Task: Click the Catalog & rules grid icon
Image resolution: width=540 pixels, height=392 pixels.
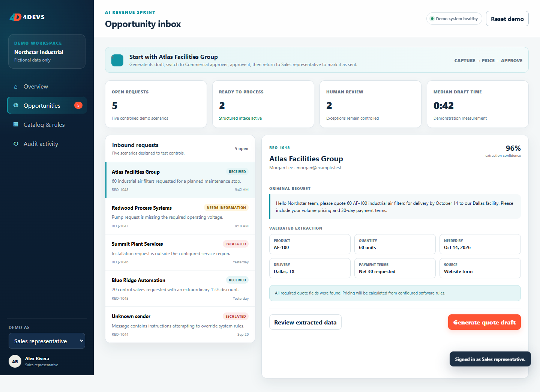Action: pos(16,125)
